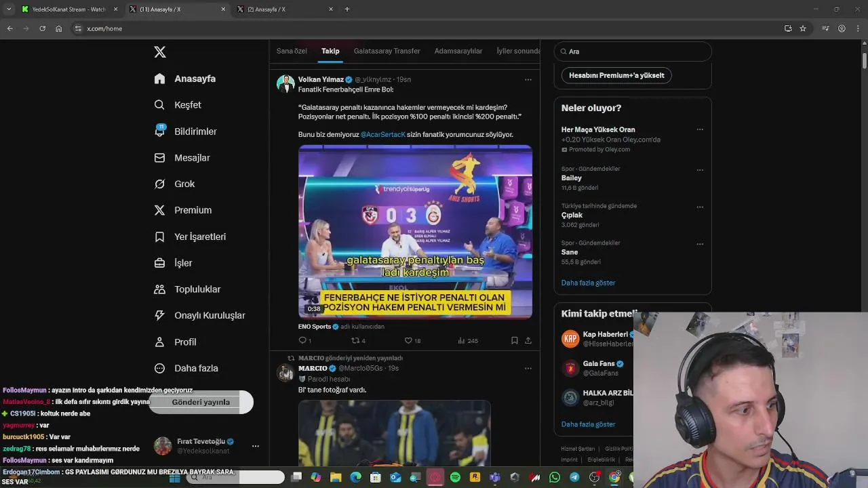Image resolution: width=868 pixels, height=488 pixels.
Task: Open Microsoft Edge from taskbar
Action: click(x=355, y=478)
